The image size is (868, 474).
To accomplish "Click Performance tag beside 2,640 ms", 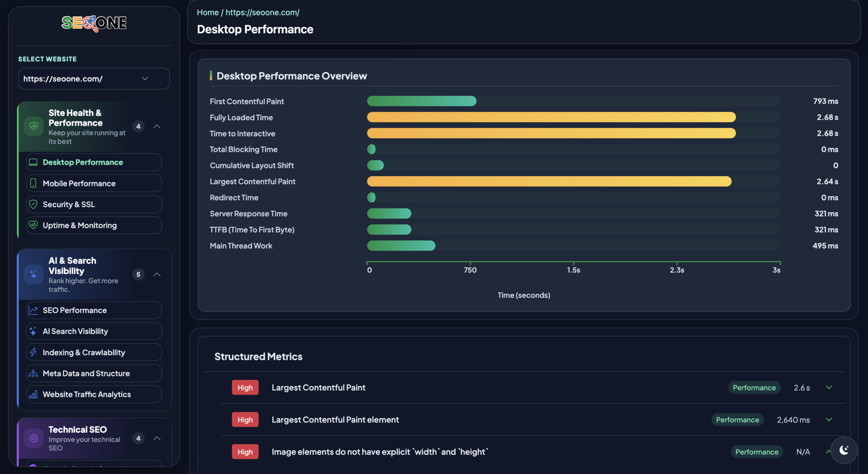I will coord(737,420).
